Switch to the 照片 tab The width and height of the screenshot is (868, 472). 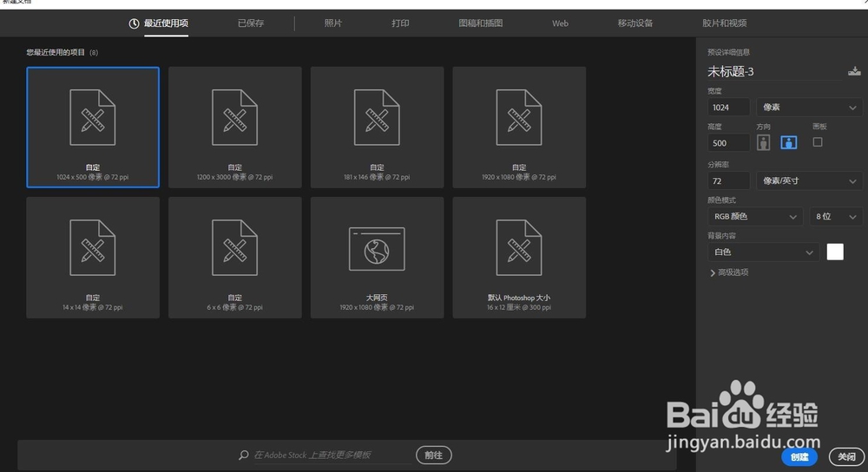coord(332,23)
